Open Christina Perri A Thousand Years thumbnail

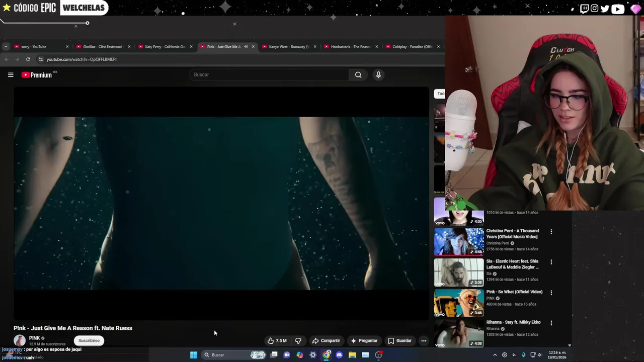459,242
